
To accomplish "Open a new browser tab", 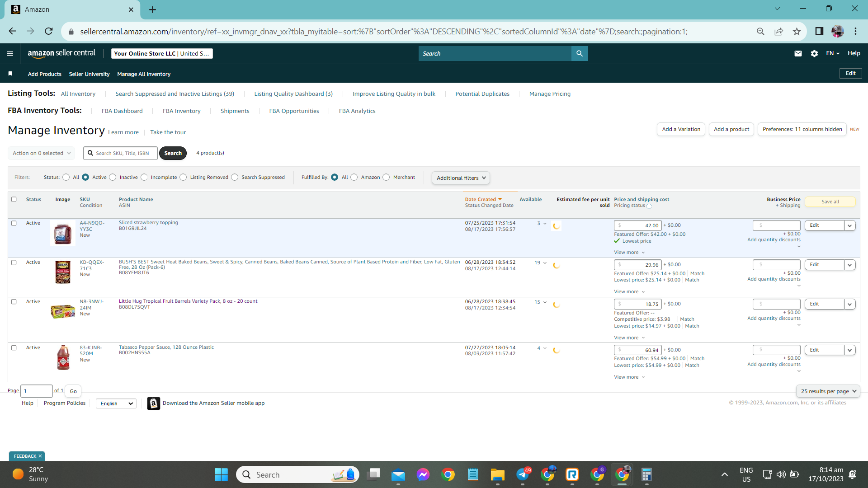I will coord(153,9).
